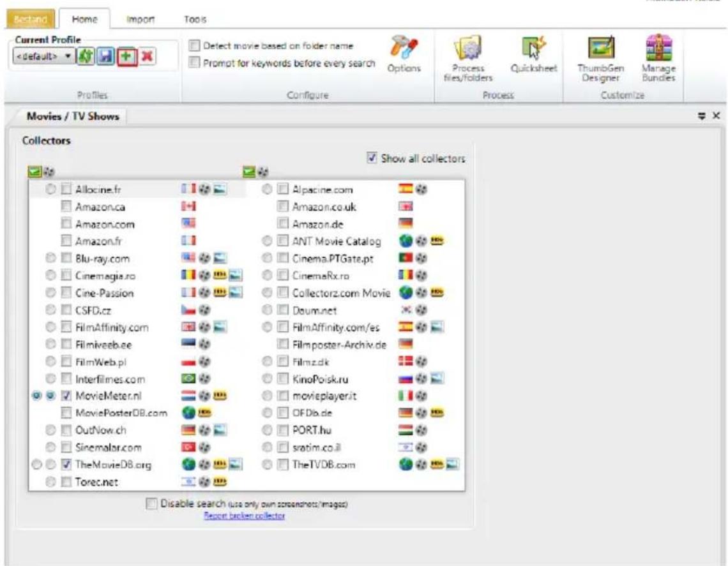The height and width of the screenshot is (566, 728).
Task: Click globe icon beside ANT Movie Catalog
Action: pos(406,241)
